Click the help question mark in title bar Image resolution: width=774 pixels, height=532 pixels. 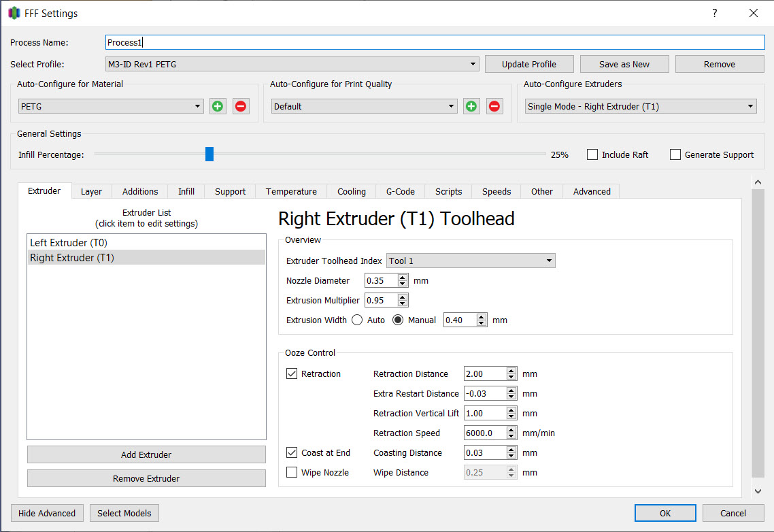pyautogui.click(x=714, y=13)
